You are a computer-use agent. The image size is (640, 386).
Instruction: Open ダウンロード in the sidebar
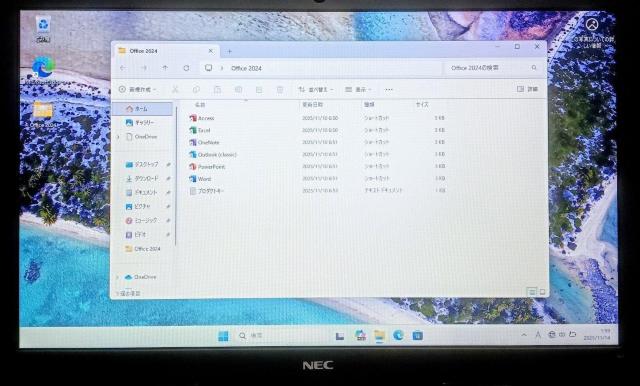(143, 178)
